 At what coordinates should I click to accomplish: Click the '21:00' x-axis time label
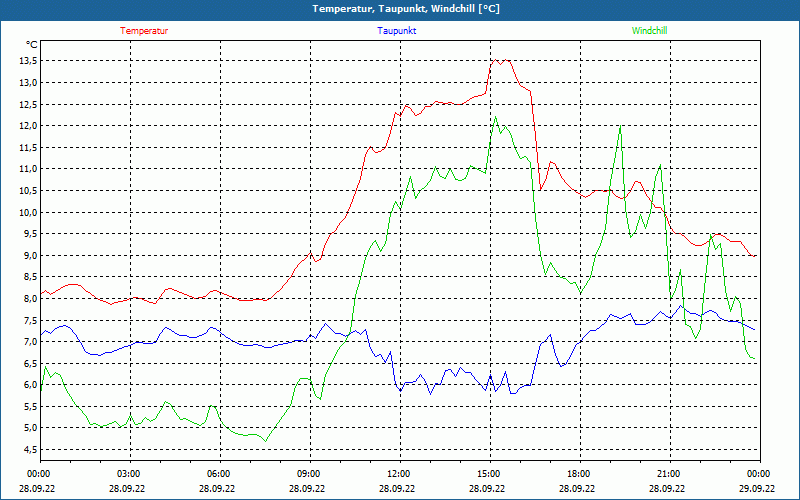670,473
